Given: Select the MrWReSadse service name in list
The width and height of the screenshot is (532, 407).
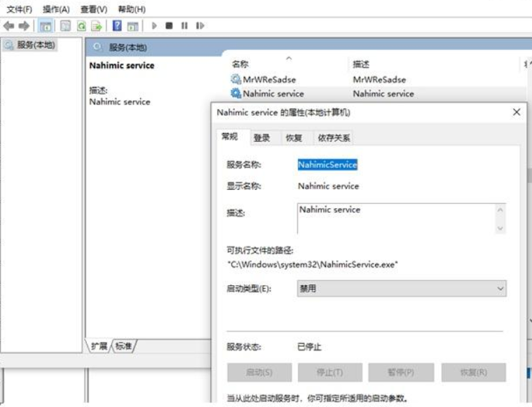Looking at the screenshot, I should pos(269,80).
